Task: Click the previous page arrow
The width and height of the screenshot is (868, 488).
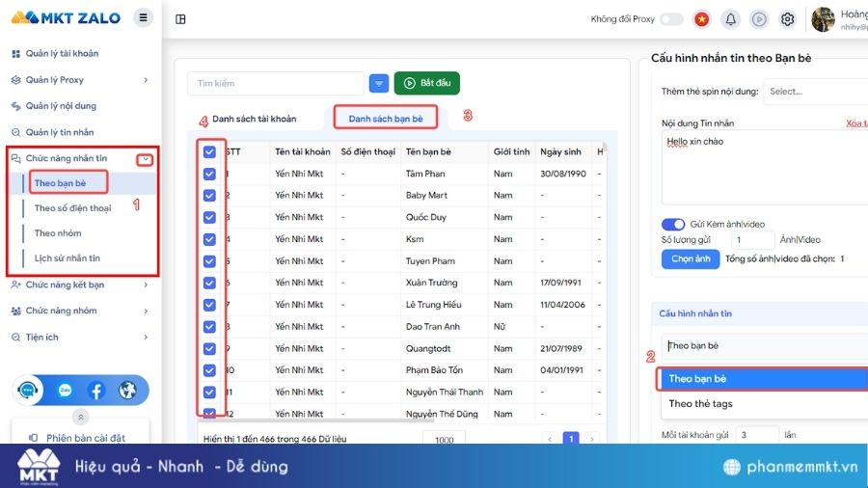Action: pos(550,439)
